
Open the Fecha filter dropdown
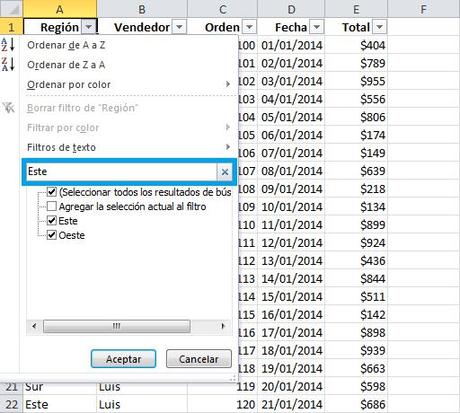(317, 27)
